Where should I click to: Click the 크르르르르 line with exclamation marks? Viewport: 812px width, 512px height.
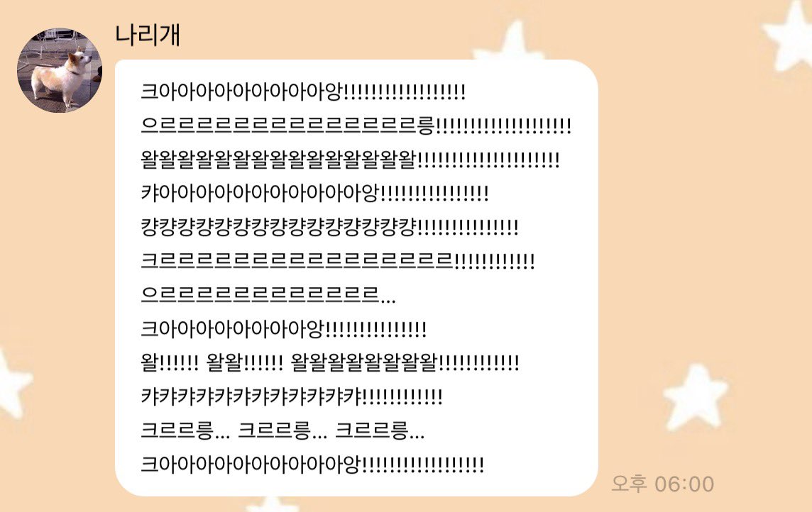(338, 261)
